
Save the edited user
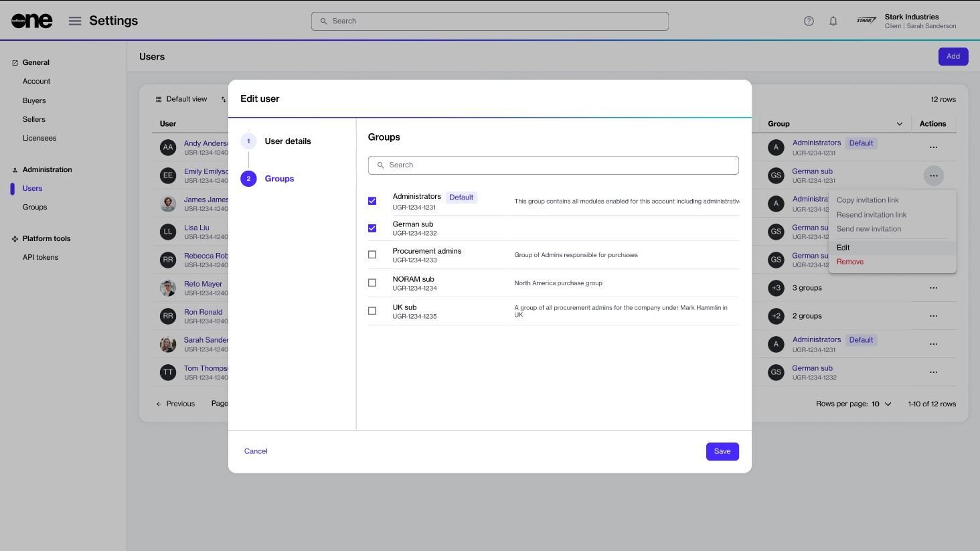coord(722,451)
